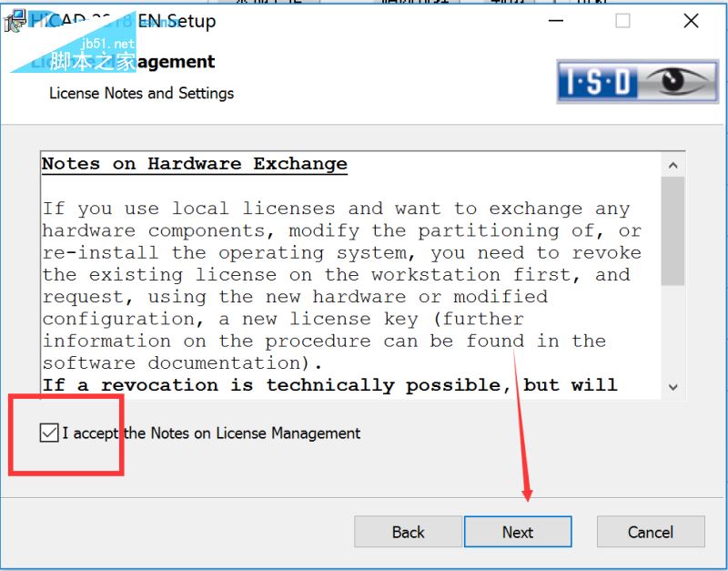The width and height of the screenshot is (728, 571).
Task: Click the installer icon in the title bar
Action: tap(15, 21)
